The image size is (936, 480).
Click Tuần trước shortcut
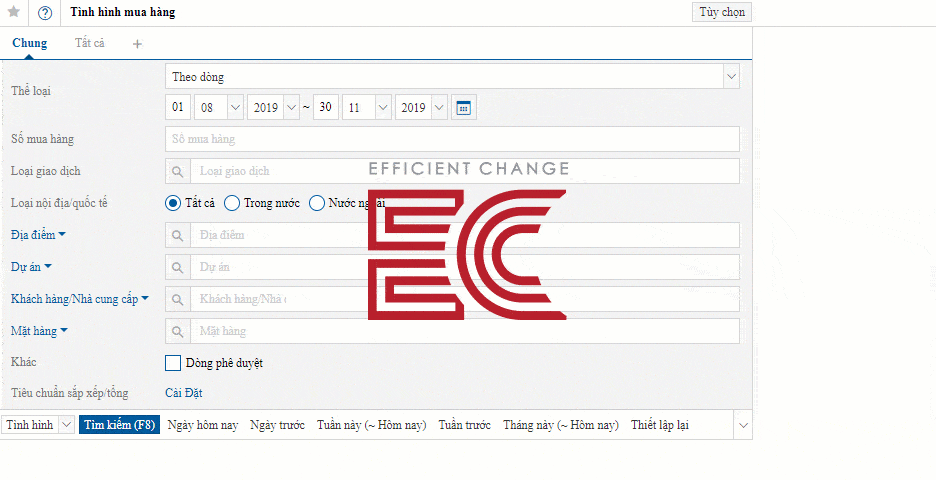point(464,425)
